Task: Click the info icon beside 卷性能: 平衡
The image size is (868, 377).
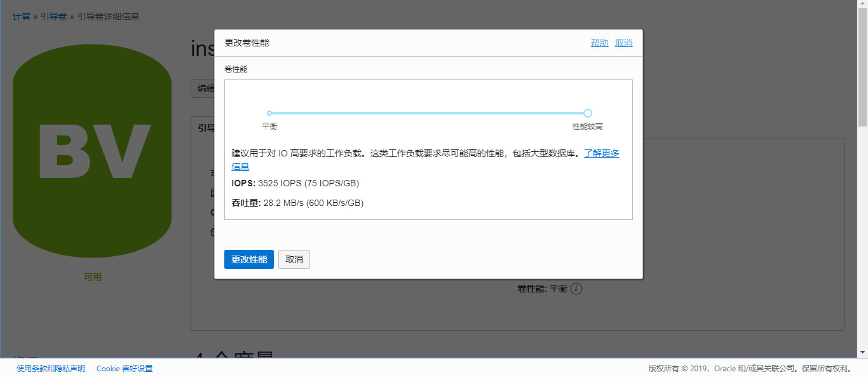Action: click(x=576, y=289)
